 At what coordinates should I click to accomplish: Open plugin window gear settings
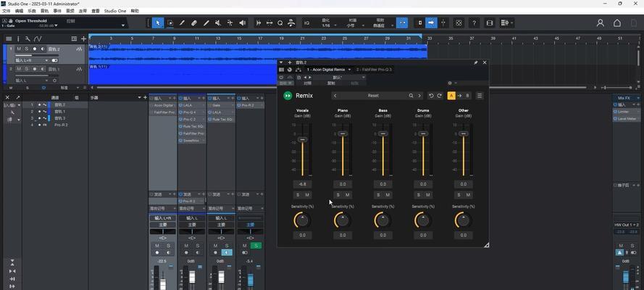click(x=450, y=83)
